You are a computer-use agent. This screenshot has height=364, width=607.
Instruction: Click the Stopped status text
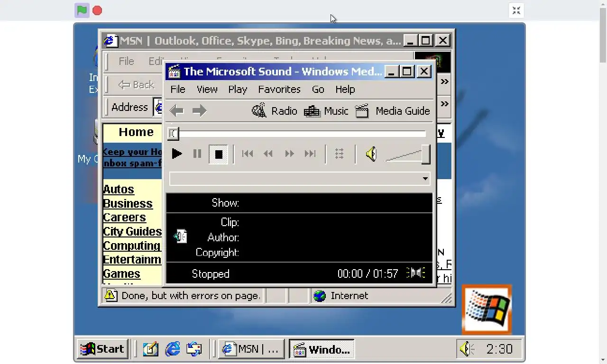pyautogui.click(x=211, y=273)
